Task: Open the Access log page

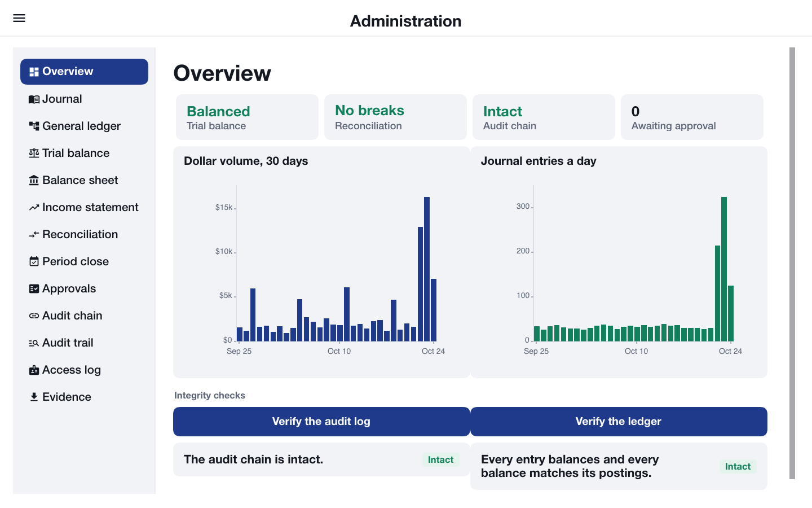Action: coord(84,370)
